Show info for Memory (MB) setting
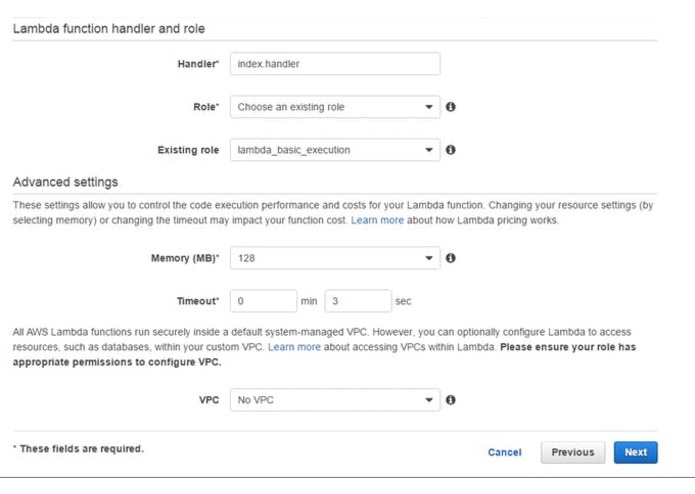The width and height of the screenshot is (695, 494). coord(450,258)
